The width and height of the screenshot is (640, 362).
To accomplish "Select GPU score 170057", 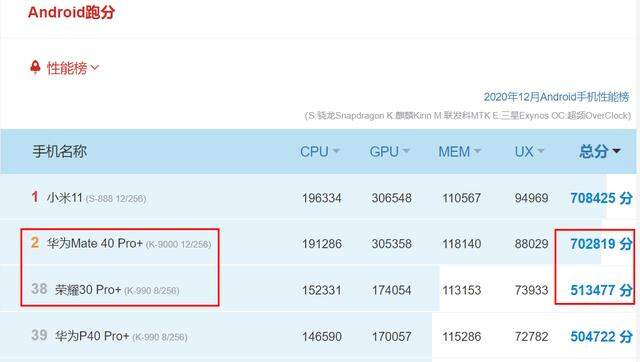I will coord(391,337).
